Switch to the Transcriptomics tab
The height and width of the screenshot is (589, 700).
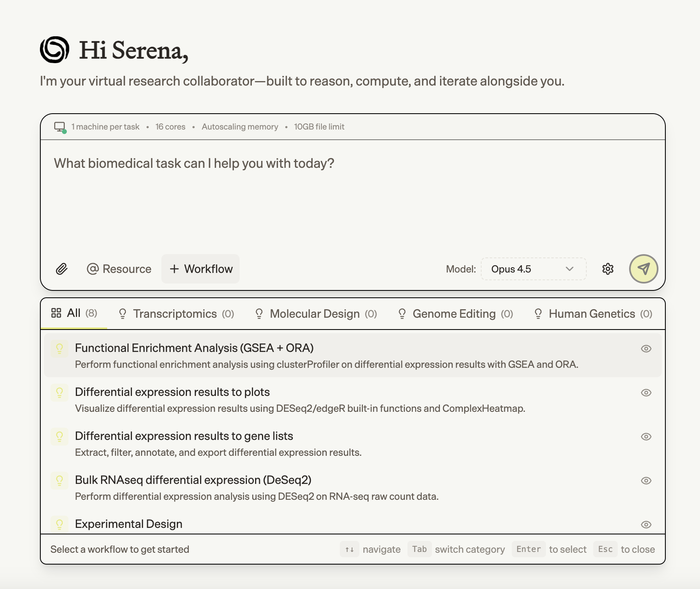coord(176,314)
